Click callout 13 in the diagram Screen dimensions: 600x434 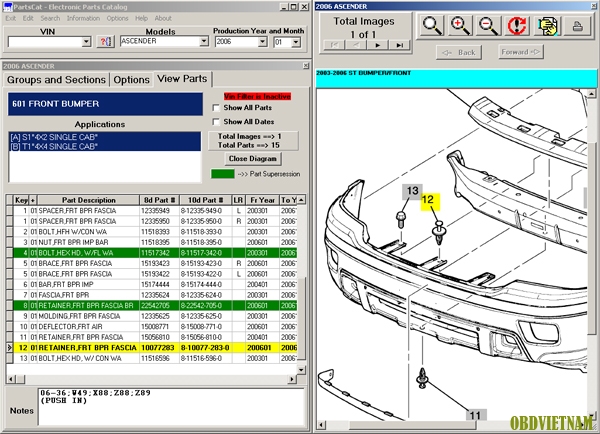pyautogui.click(x=412, y=191)
